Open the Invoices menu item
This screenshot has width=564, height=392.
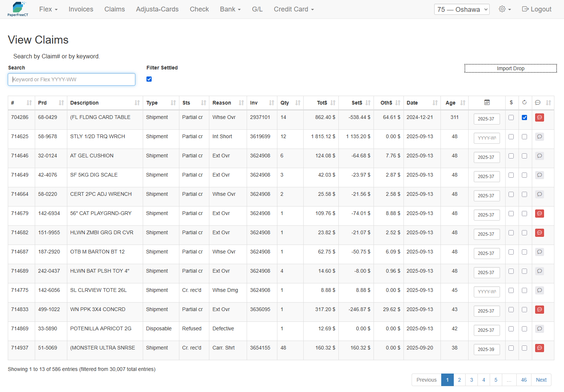click(x=81, y=9)
